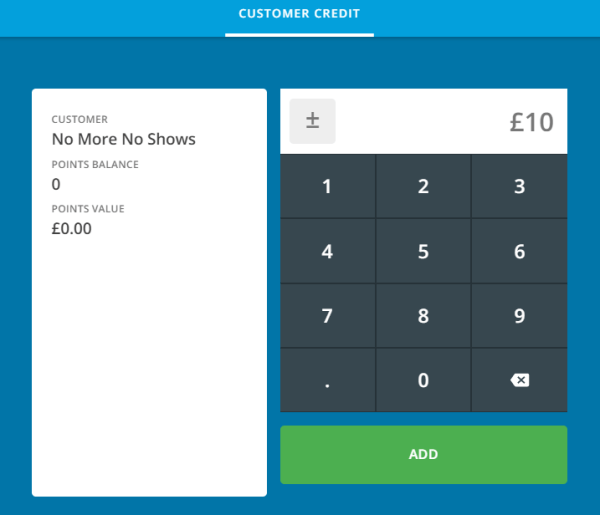Insert a decimal point
Screen dimensions: 600x515
[327, 380]
